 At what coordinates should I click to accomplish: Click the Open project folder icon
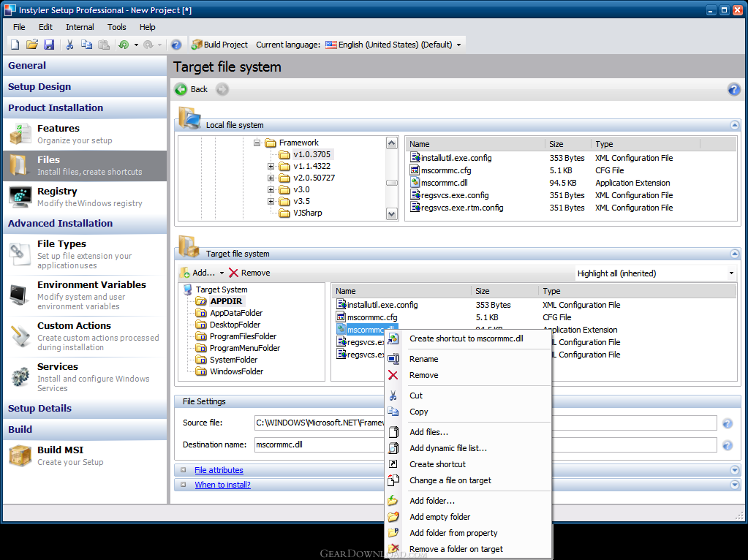[32, 45]
